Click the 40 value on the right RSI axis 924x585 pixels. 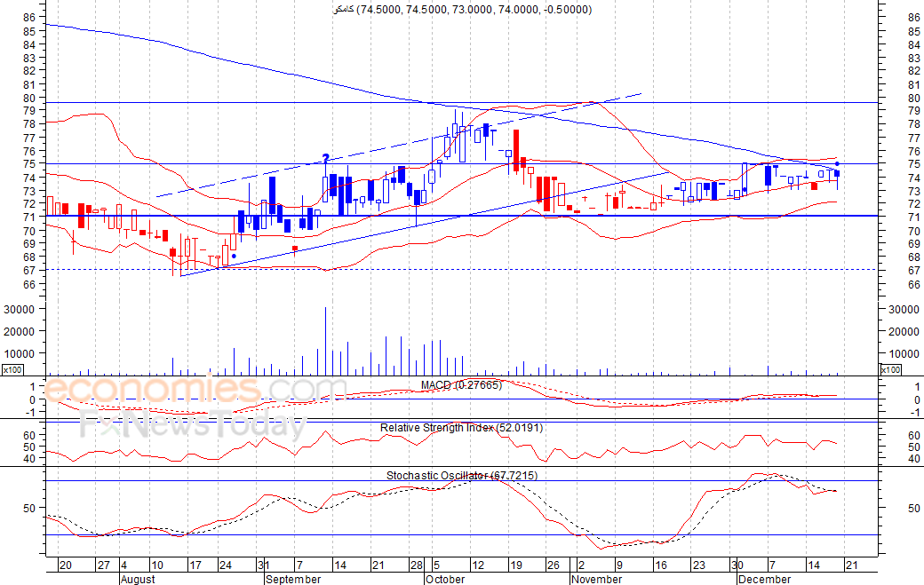pos(914,458)
